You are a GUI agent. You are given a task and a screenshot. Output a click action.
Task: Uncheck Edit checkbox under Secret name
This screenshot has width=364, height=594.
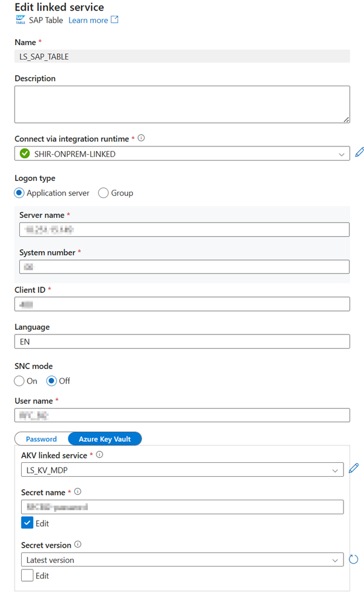(27, 523)
